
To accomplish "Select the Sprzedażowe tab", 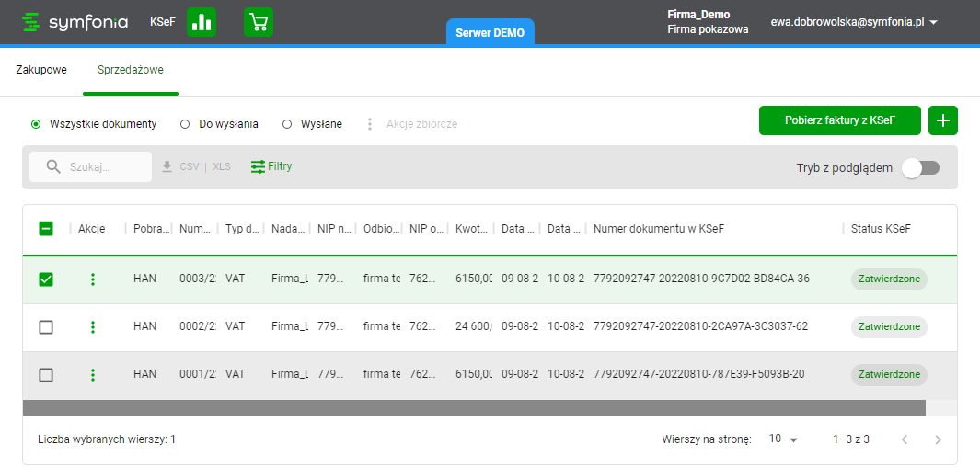I will pyautogui.click(x=130, y=70).
